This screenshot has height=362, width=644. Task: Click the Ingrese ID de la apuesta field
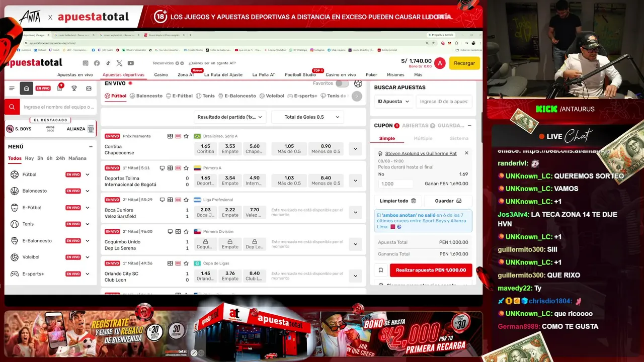444,102
